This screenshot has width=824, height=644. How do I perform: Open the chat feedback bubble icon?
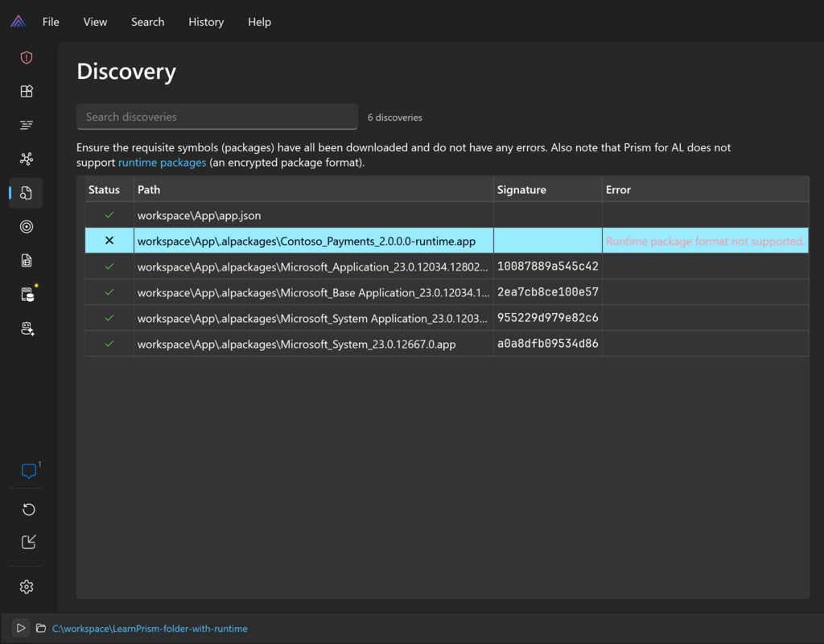pos(29,470)
